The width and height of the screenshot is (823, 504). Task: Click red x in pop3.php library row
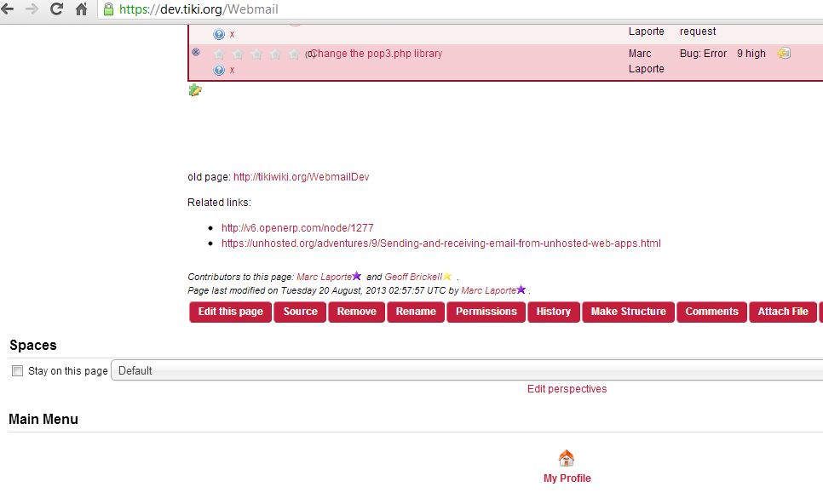(x=232, y=71)
